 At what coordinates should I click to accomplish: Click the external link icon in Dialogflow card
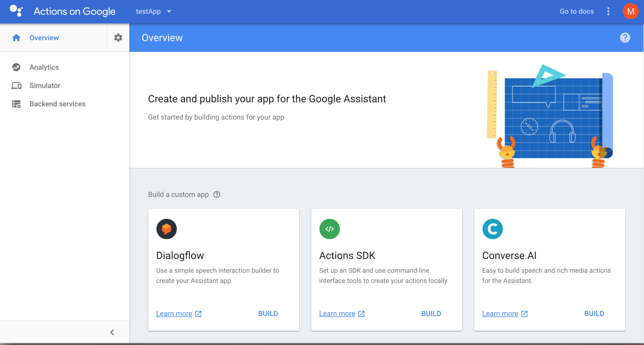[198, 314]
